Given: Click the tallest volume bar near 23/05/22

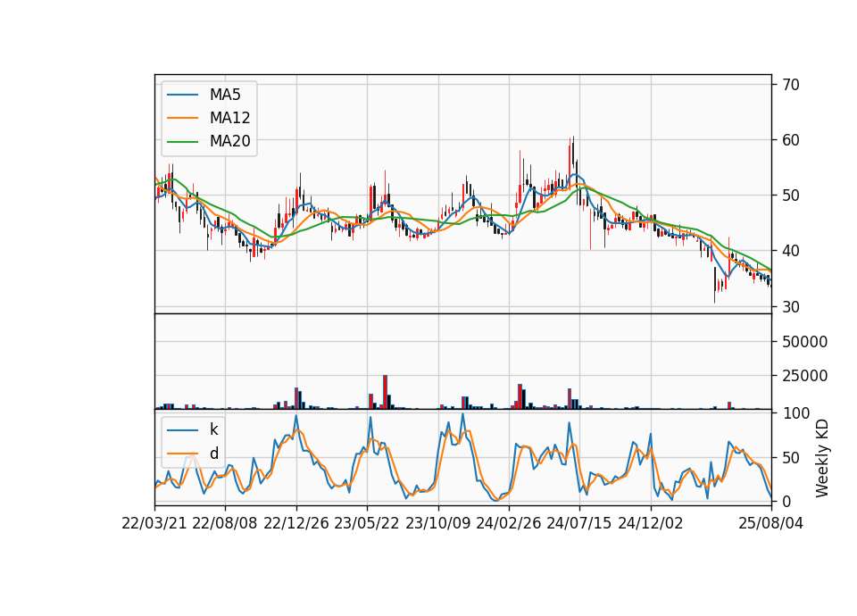Looking at the screenshot, I should pos(385,392).
